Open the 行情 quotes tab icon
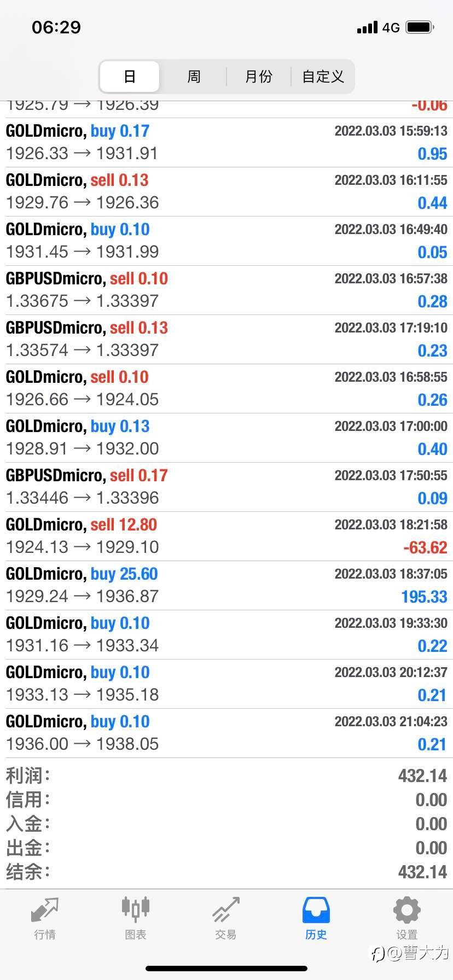 pyautogui.click(x=44, y=911)
